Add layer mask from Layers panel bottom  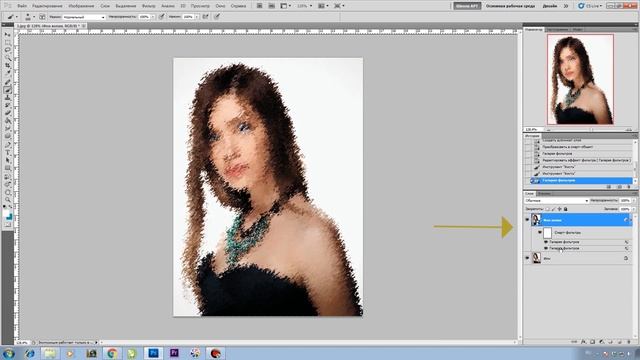(x=592, y=342)
